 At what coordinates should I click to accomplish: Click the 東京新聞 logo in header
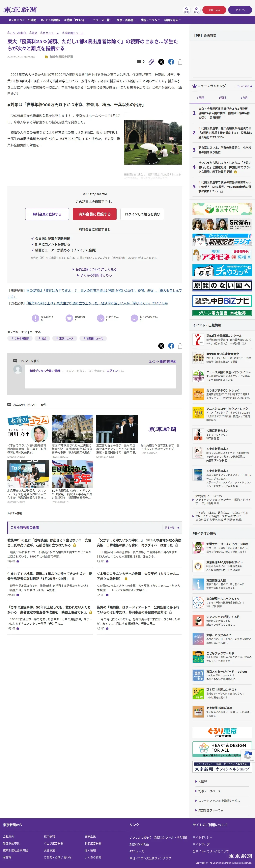point(20,10)
